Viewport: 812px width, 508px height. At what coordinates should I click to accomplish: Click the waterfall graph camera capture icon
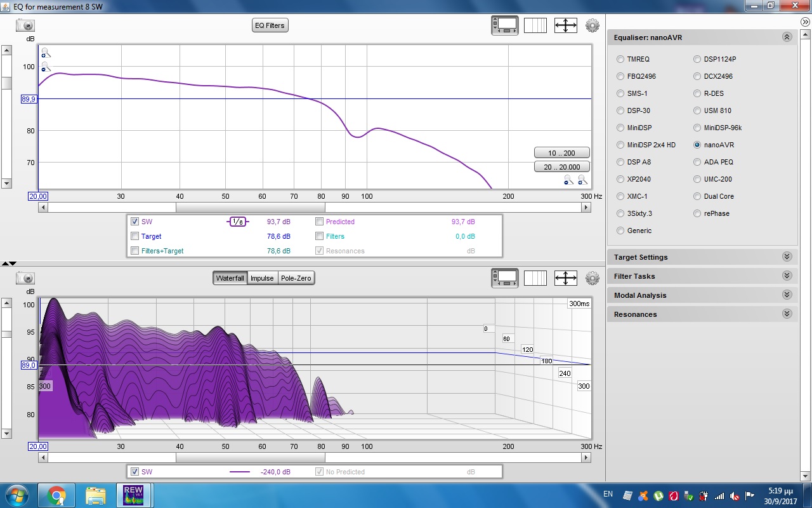pos(25,278)
